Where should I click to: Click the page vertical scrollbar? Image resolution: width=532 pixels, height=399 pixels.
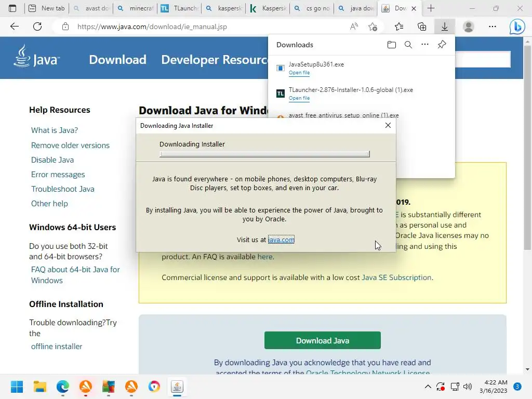tap(527, 148)
